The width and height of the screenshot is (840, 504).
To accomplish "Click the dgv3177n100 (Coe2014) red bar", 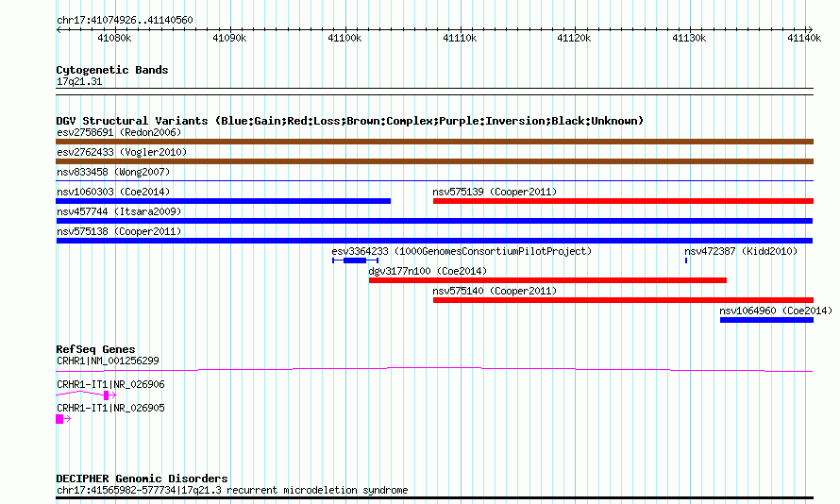I will [x=547, y=280].
